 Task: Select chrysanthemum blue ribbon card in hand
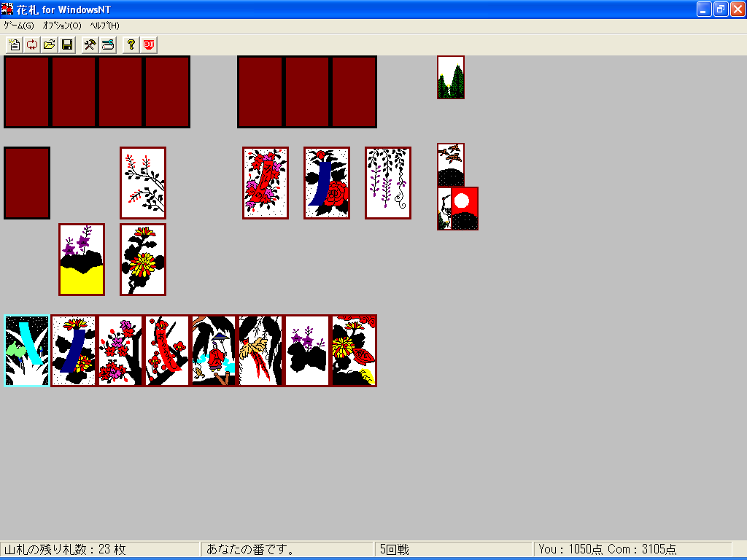click(74, 351)
